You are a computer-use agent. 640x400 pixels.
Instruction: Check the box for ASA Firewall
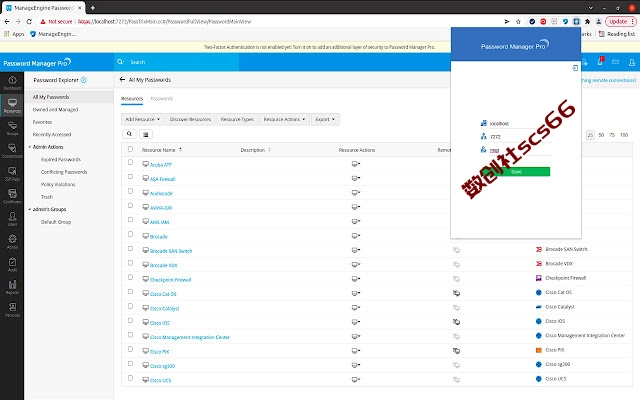coord(130,177)
